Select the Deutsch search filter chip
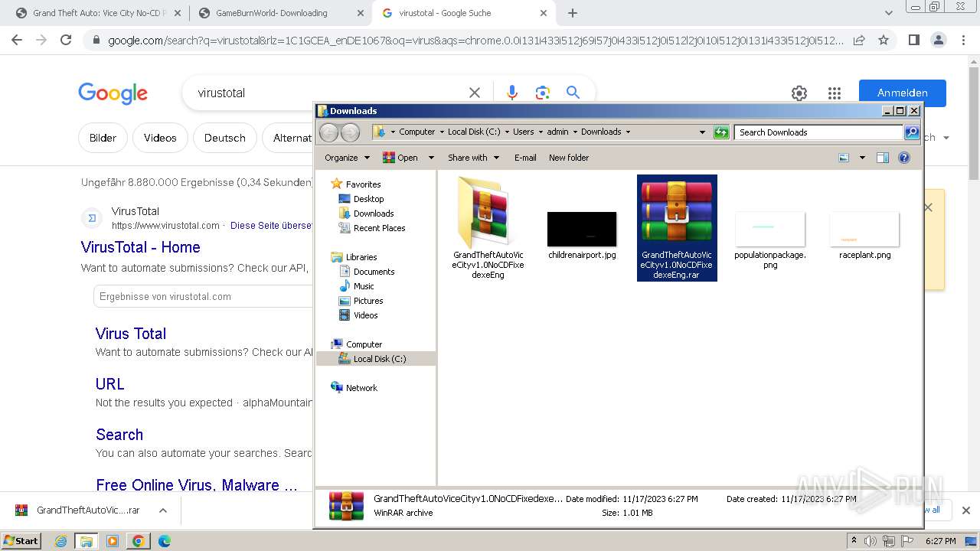The image size is (980, 551). coord(225,138)
